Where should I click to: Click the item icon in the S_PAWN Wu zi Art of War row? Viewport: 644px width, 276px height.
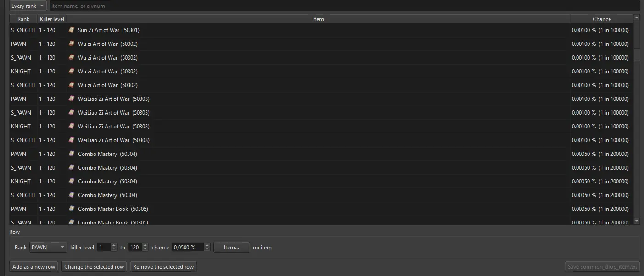[71, 57]
